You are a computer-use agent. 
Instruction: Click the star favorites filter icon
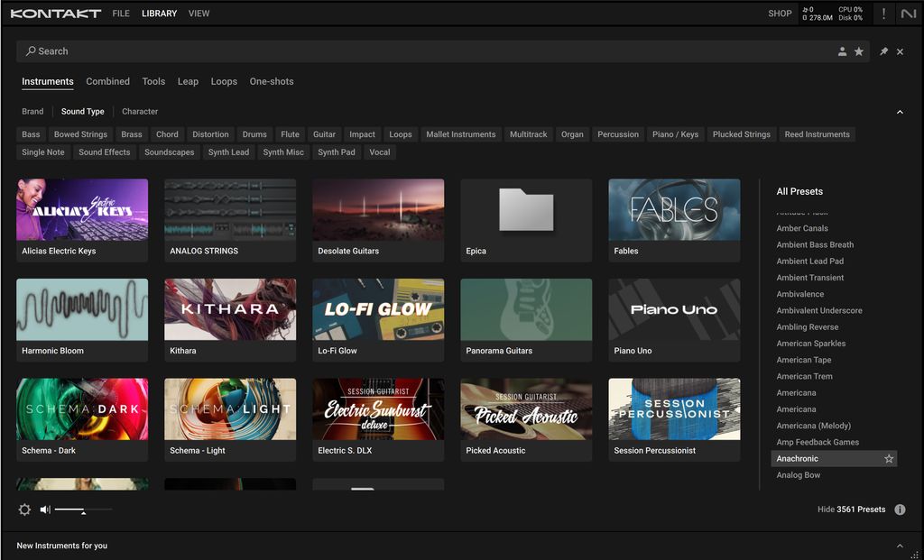point(858,51)
